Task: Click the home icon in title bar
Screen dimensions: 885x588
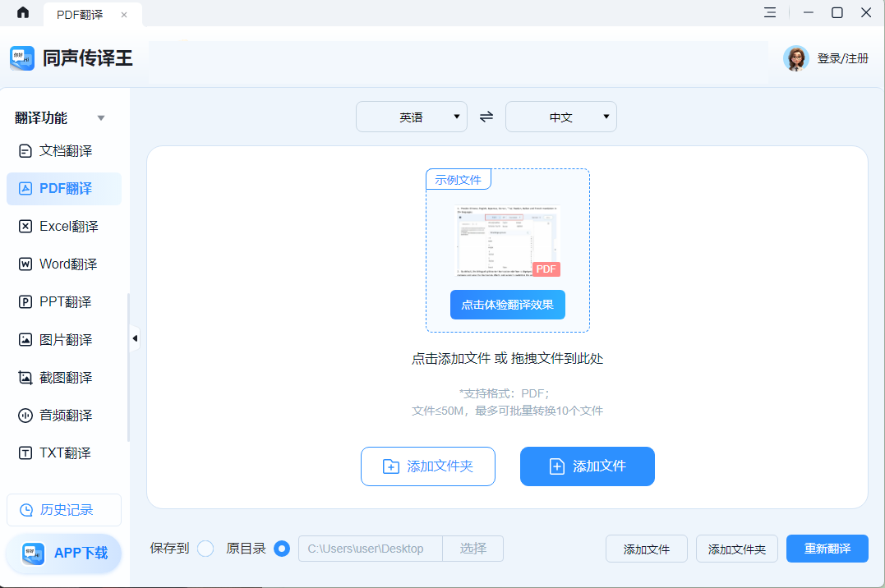Action: [22, 12]
